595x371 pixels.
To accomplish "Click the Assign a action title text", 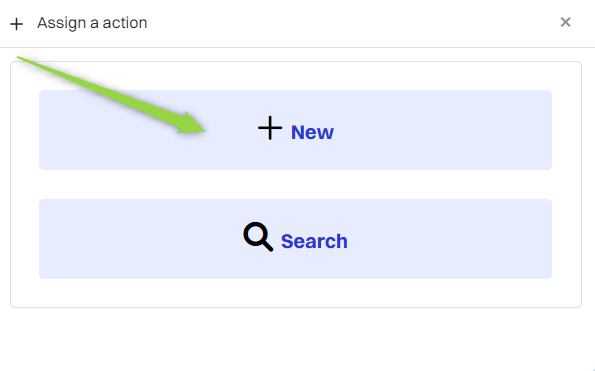I will click(x=92, y=23).
